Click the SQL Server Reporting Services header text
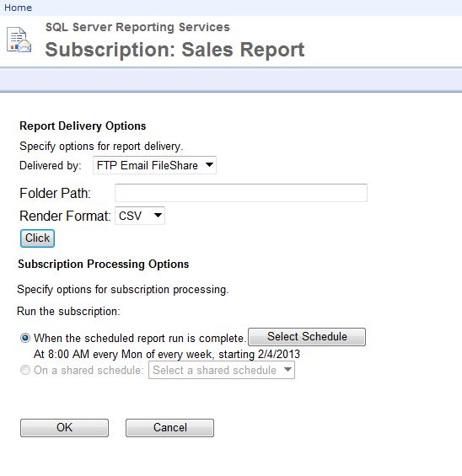Screen dimensions: 462x476 (x=137, y=27)
